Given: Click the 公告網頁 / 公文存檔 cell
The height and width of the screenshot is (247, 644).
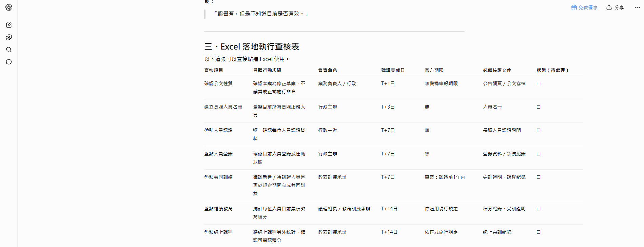Looking at the screenshot, I should pos(504,83).
